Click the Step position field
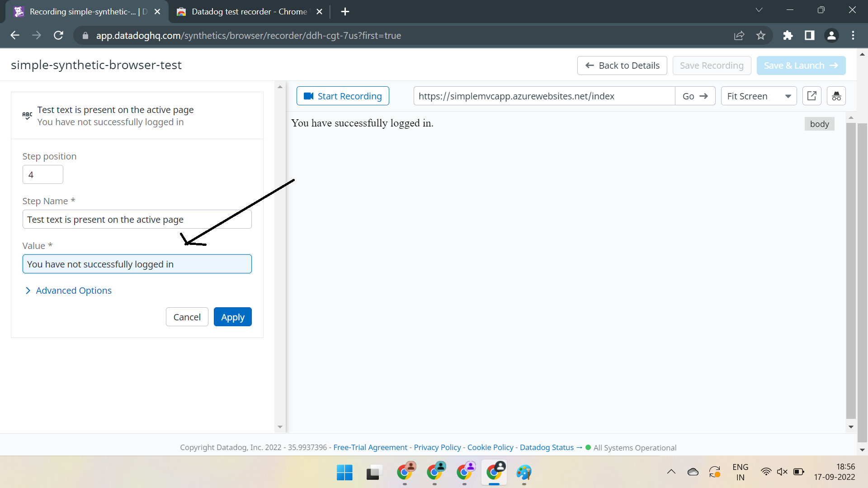The height and width of the screenshot is (488, 868). [x=43, y=175]
